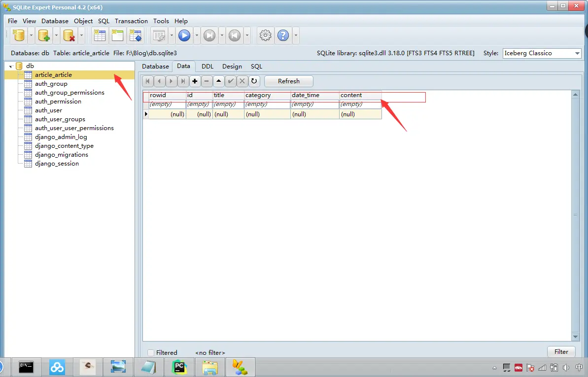
Task: Go to last record in navigator
Action: coord(183,81)
